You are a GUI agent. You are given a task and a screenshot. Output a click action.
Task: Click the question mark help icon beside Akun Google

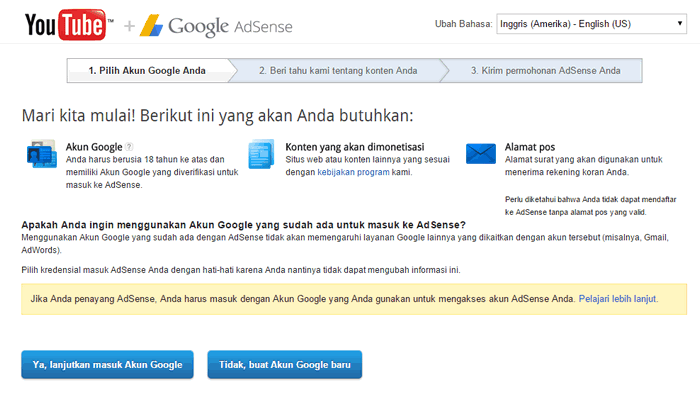pos(129,146)
